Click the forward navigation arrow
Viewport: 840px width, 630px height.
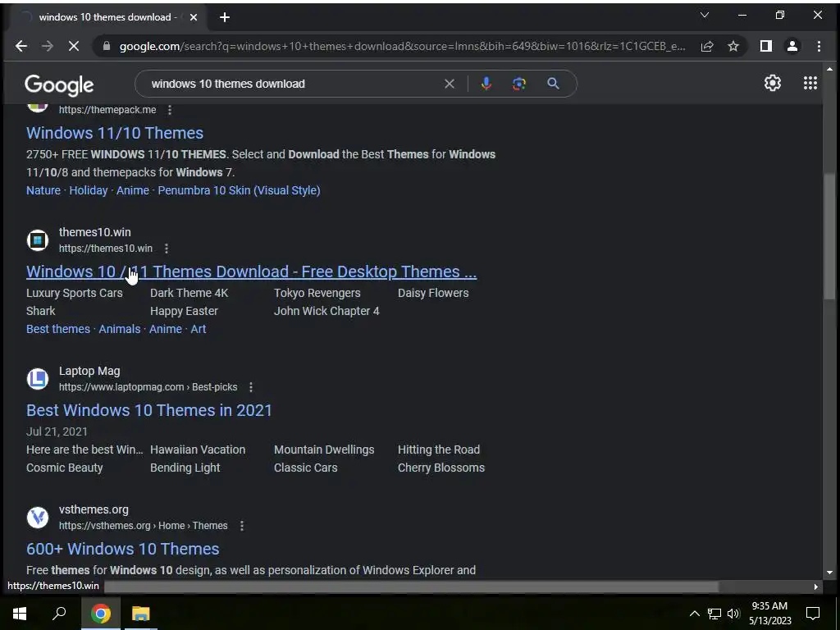47,46
